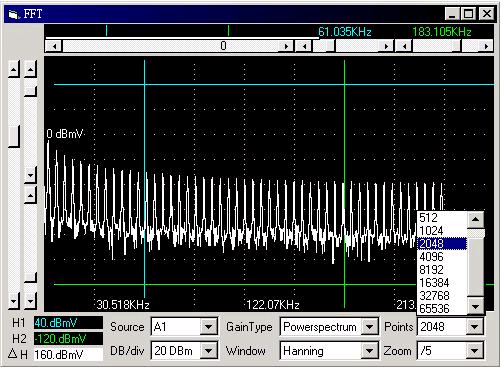Select the highlighted 2048 list entry

click(x=442, y=244)
